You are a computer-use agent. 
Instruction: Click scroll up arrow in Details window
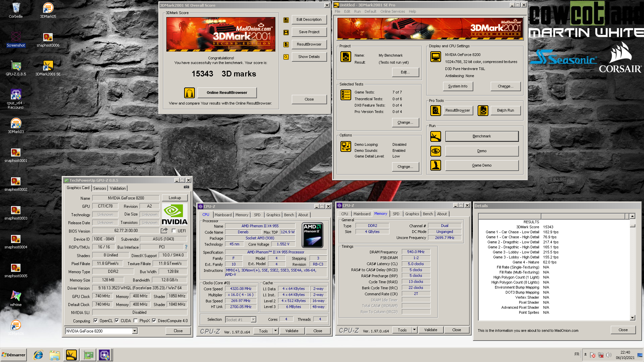click(633, 217)
